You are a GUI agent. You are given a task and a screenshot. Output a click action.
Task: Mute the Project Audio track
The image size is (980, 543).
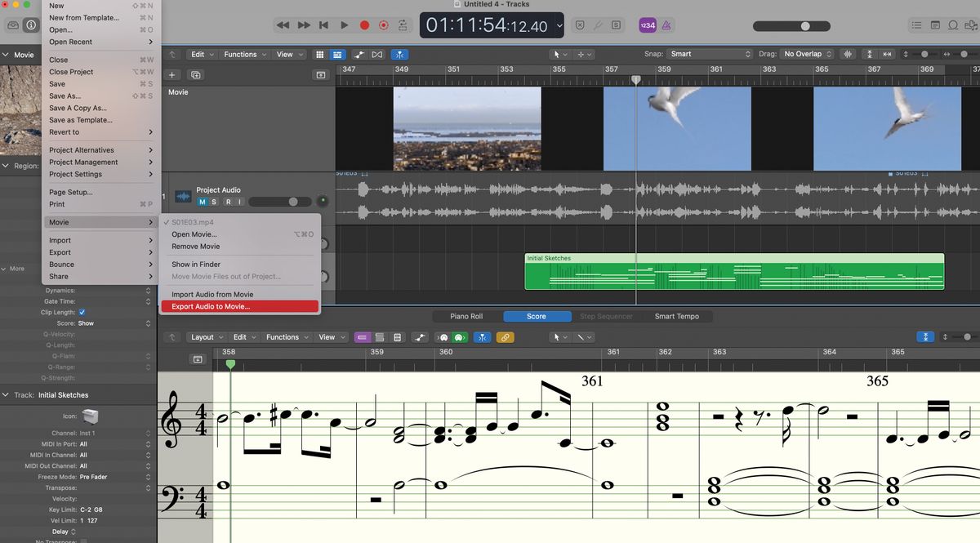click(x=201, y=201)
